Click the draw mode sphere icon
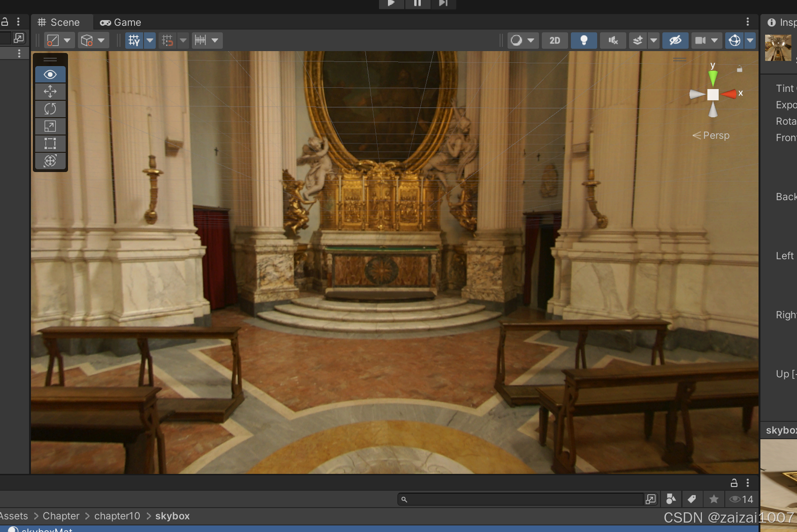The image size is (797, 532). [516, 40]
